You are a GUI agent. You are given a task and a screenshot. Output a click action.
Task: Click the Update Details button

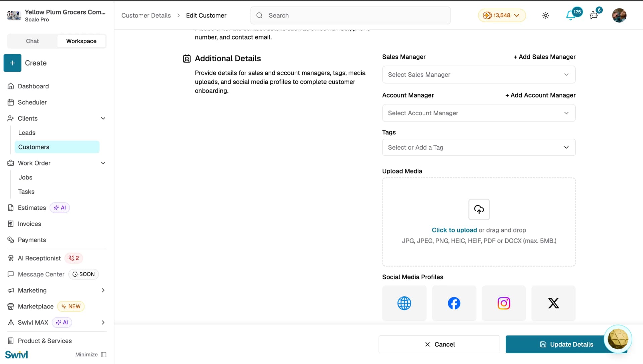[566, 344]
